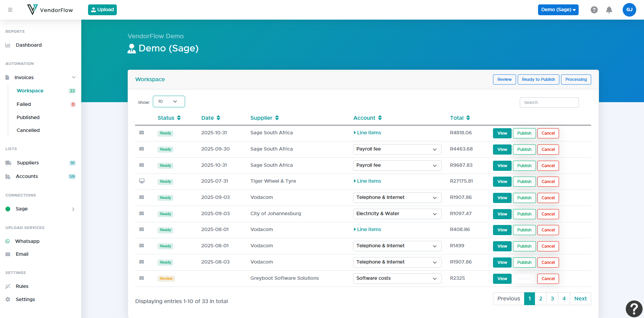Click the Rules wand icon
644x318 pixels.
point(8,287)
